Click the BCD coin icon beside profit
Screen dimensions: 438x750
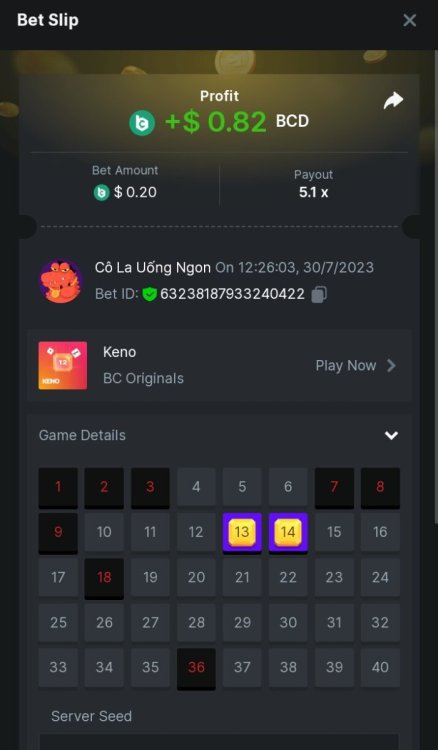pos(142,123)
